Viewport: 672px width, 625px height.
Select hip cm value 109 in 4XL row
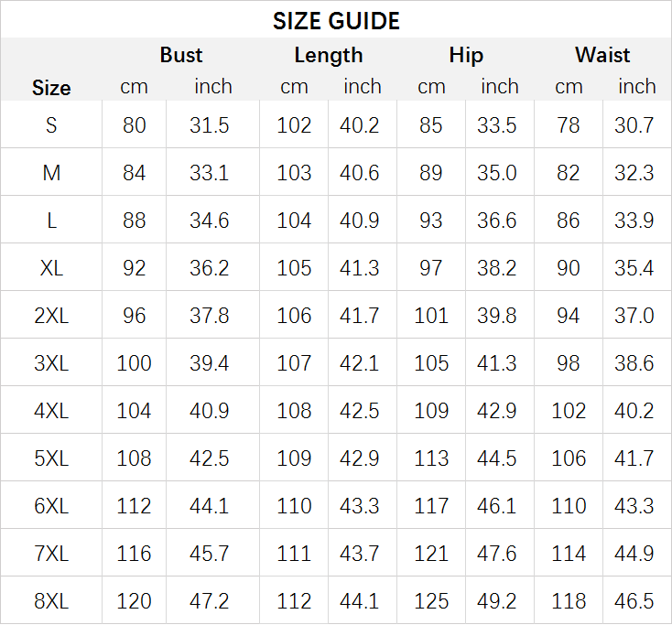coord(431,411)
